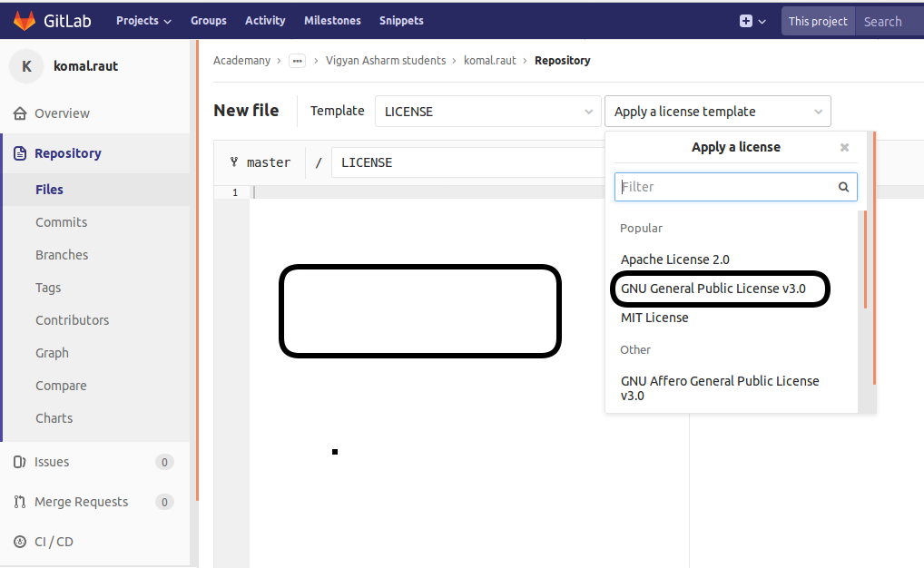Open Repository in the sidebar
Screen dimensions: 924x568
68,153
